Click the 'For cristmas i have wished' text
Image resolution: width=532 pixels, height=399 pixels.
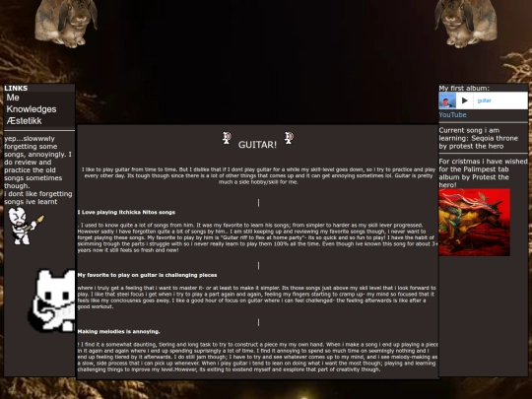click(483, 173)
